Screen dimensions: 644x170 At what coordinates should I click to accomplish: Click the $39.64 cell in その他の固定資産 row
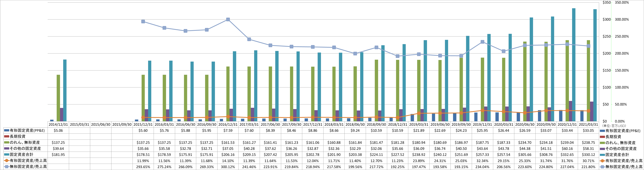(58, 149)
